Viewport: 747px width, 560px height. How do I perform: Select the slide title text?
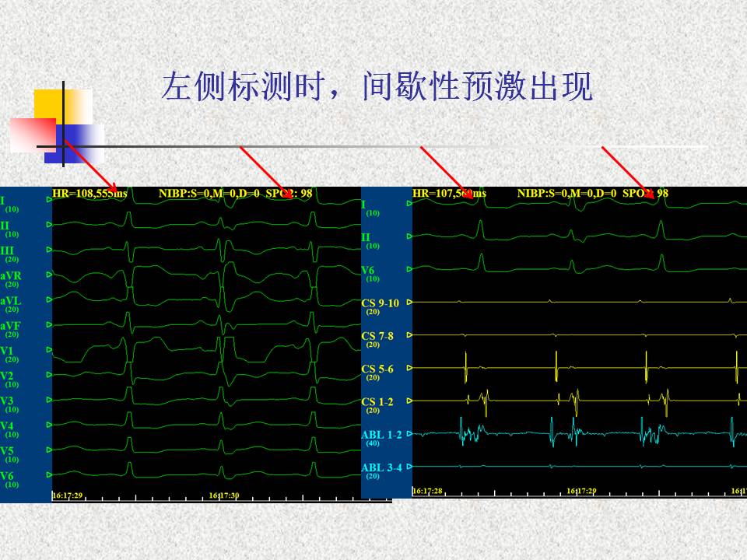click(377, 87)
